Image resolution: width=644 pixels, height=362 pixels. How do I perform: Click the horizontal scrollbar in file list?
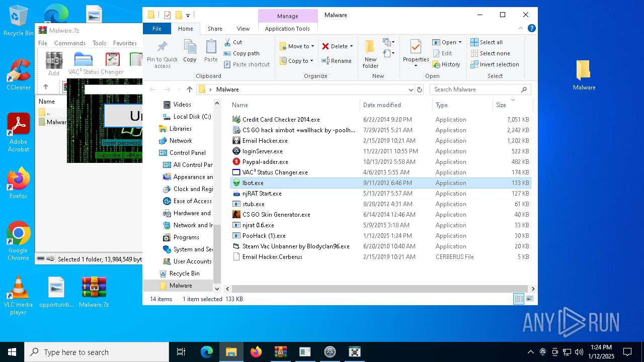click(381, 289)
